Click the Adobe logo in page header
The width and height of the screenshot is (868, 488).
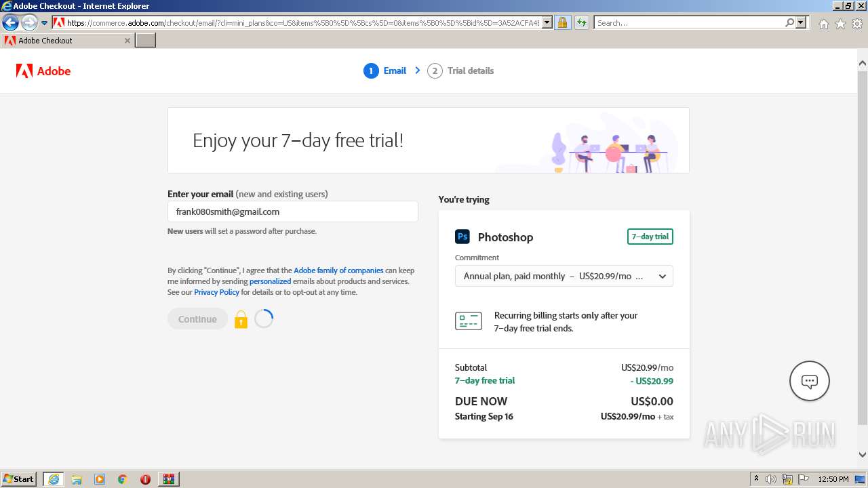[43, 70]
